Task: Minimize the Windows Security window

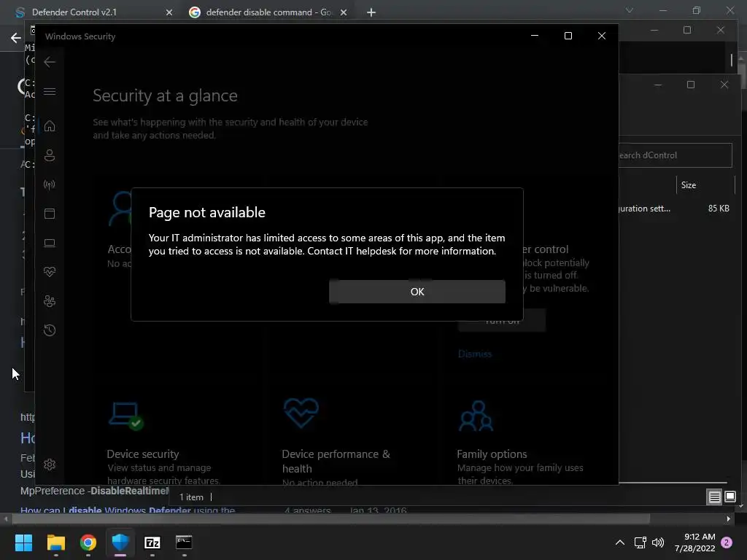Action: pyautogui.click(x=535, y=36)
